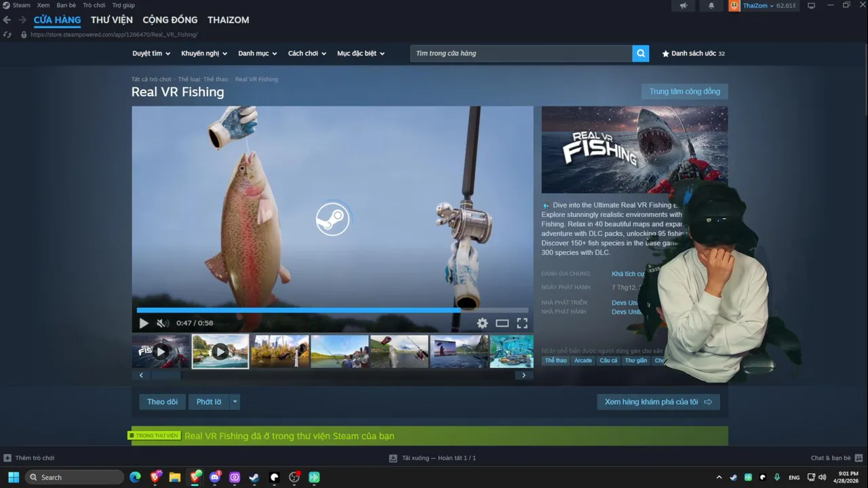Toggle theater mode rectangle icon in player

[x=502, y=323]
